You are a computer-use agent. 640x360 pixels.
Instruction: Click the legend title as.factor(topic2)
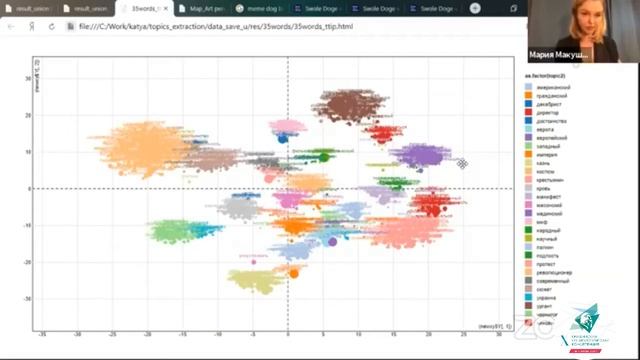(545, 76)
